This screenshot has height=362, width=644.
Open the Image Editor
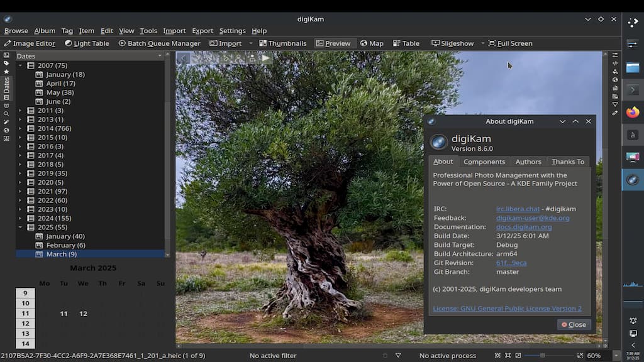tap(30, 43)
